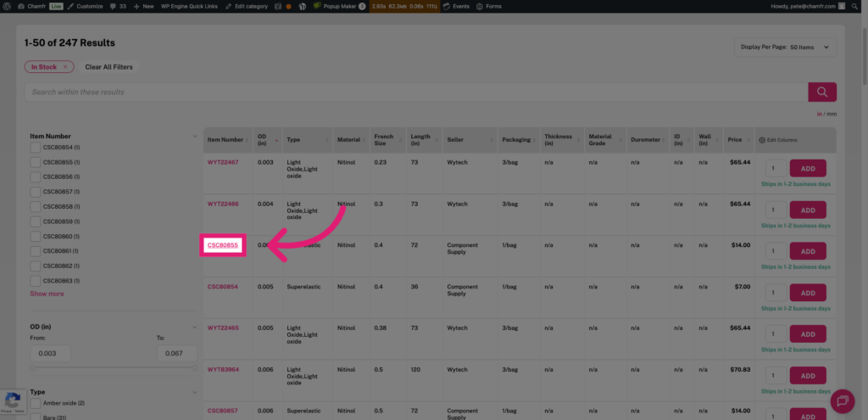Sort table by Length (in) column
The width and height of the screenshot is (868, 420).
425,140
